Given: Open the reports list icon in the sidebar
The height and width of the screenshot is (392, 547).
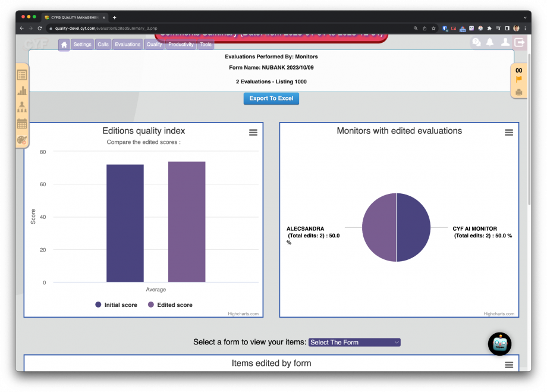Looking at the screenshot, I should tap(21, 74).
